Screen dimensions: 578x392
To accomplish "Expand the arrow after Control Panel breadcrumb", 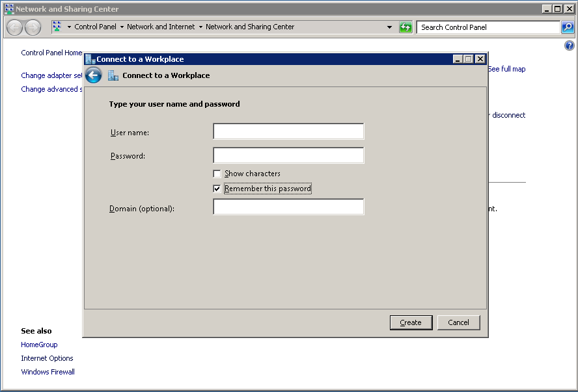I will point(122,27).
